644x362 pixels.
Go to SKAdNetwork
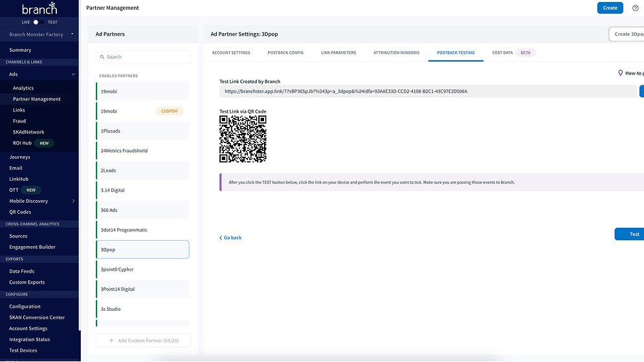coord(28,132)
